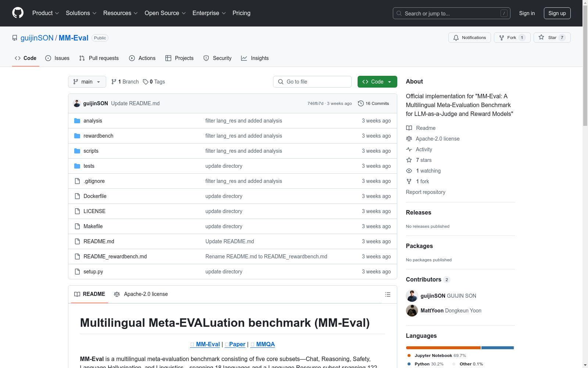
Task: Select the README tab
Action: (90, 294)
